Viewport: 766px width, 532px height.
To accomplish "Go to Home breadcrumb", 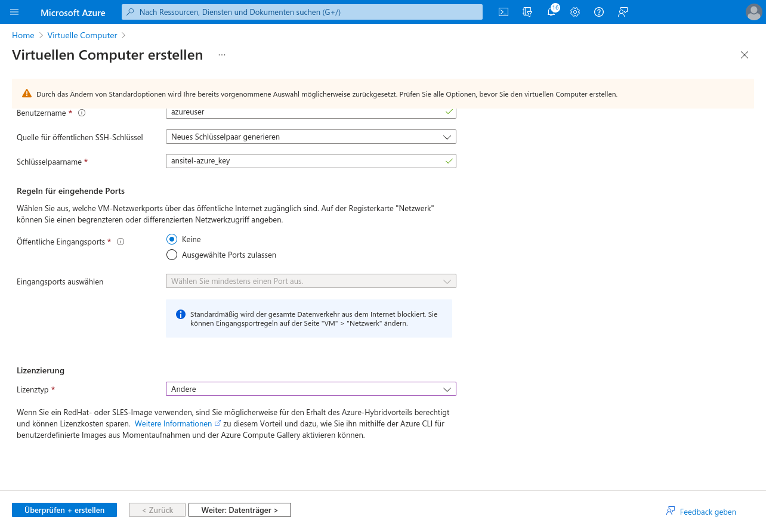I will pos(23,35).
